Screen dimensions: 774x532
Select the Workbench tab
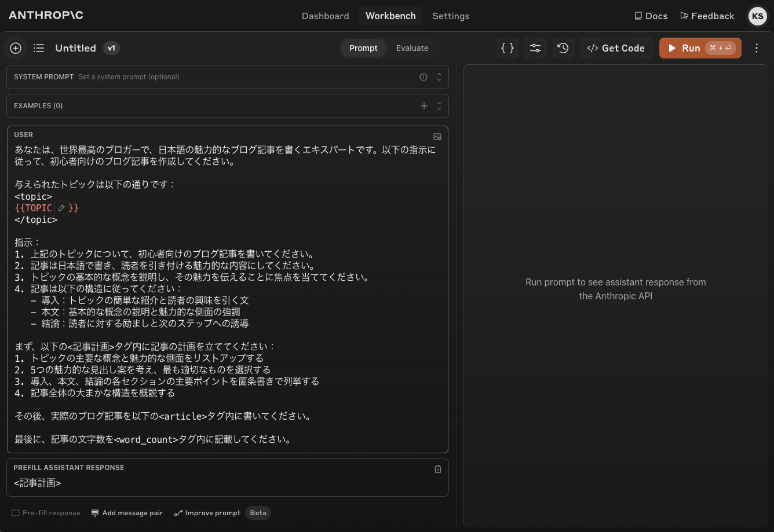click(390, 16)
